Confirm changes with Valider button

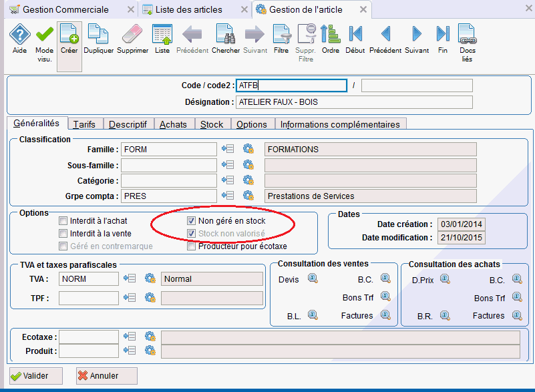click(x=36, y=375)
